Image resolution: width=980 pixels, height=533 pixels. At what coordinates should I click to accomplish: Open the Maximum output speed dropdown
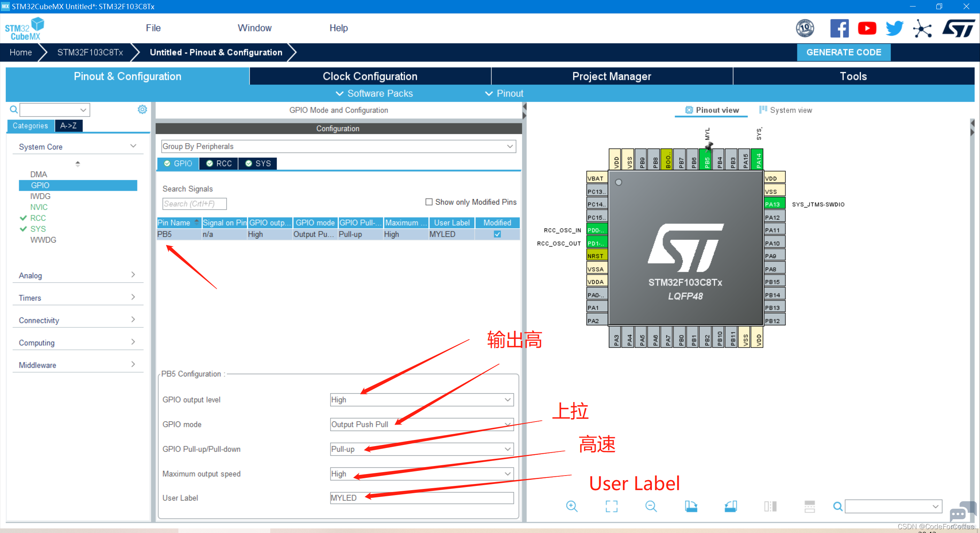[422, 474]
